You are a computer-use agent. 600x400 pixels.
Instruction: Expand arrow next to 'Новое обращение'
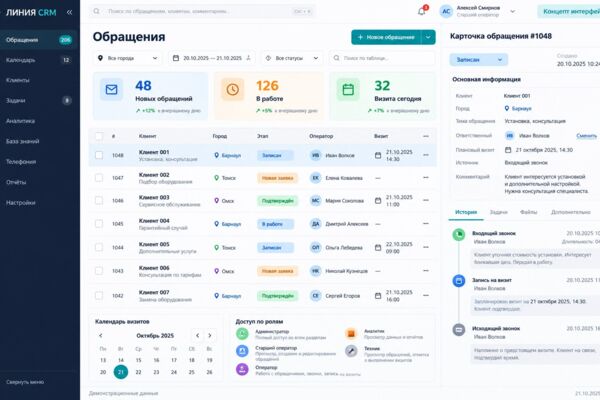coord(428,37)
